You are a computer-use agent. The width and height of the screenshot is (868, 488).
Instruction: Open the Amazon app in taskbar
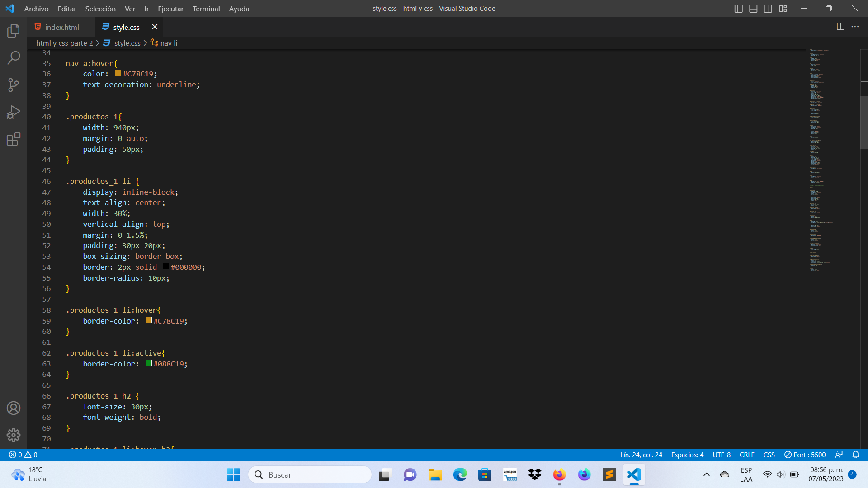pos(510,475)
